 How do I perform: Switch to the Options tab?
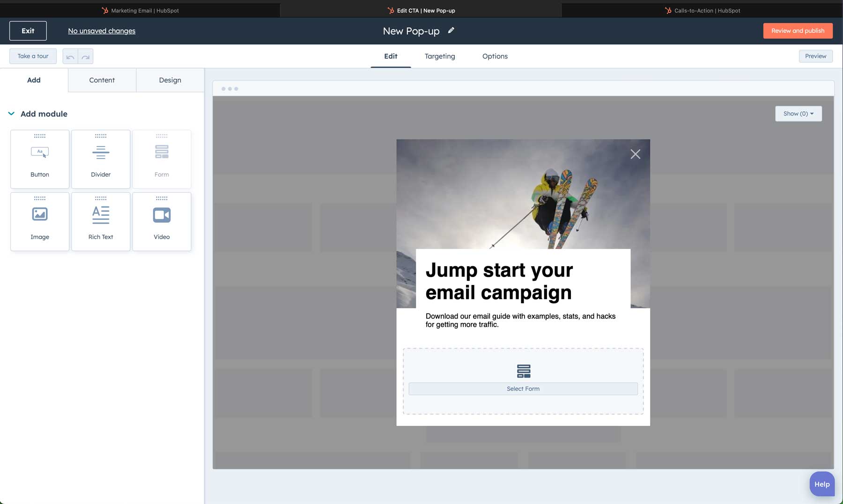click(x=495, y=56)
